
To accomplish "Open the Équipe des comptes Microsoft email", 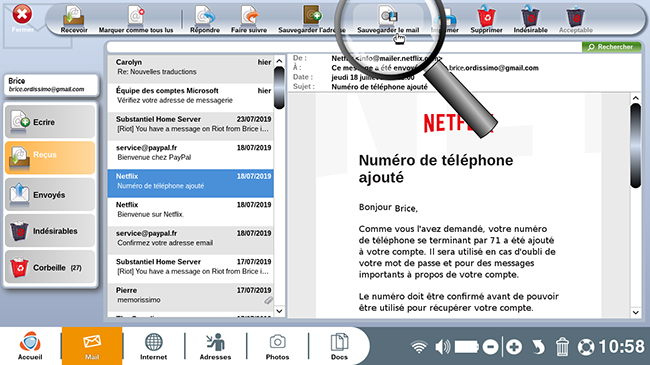I will pos(190,97).
